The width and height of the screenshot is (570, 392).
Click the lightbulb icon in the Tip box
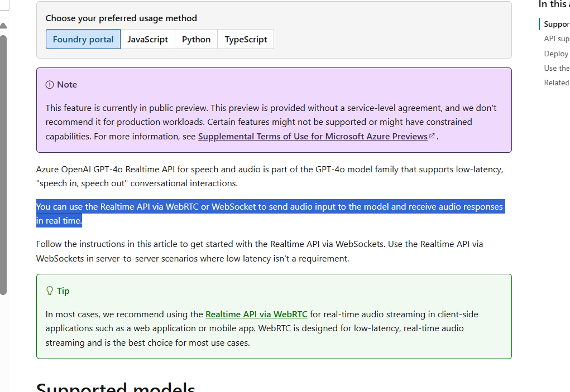pos(49,291)
